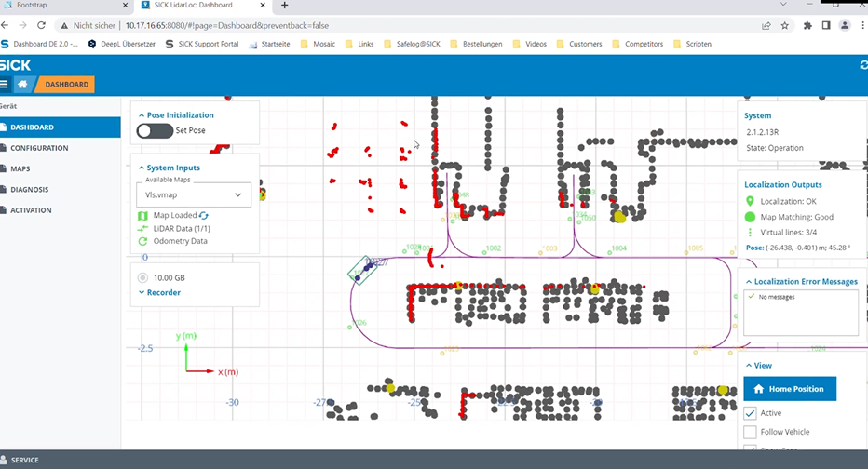Viewport: 868px width, 469px height.
Task: Open the DeepL Übersetzer bookmark
Action: tap(122, 45)
